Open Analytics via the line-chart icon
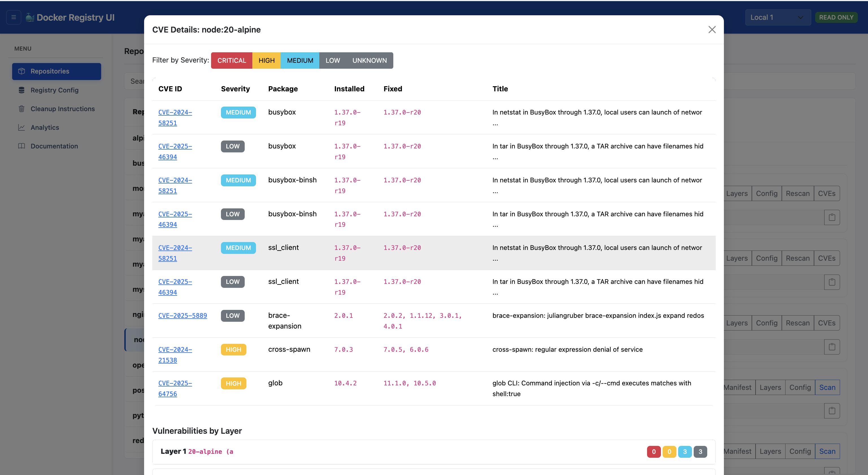868x475 pixels. click(x=21, y=128)
